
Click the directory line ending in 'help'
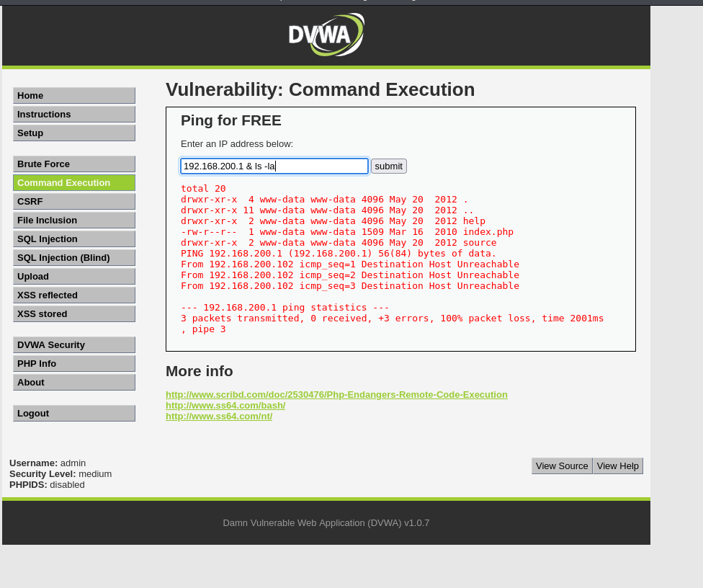tap(333, 221)
